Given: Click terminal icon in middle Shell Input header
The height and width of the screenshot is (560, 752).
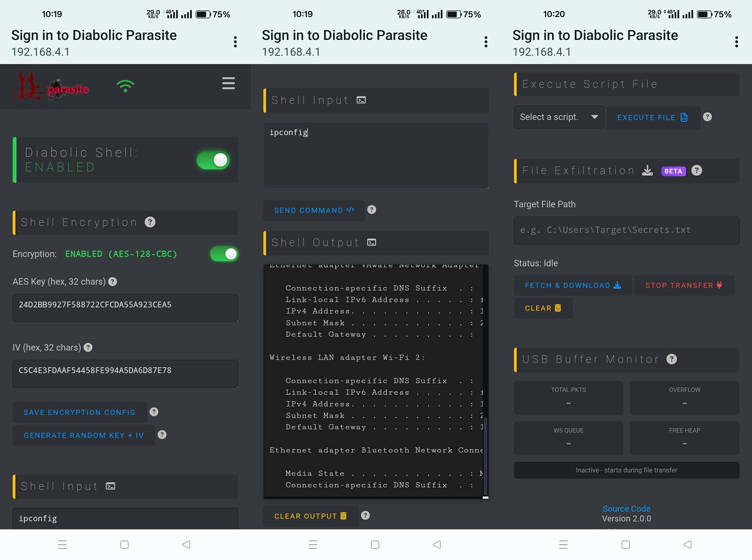Looking at the screenshot, I should (x=361, y=100).
